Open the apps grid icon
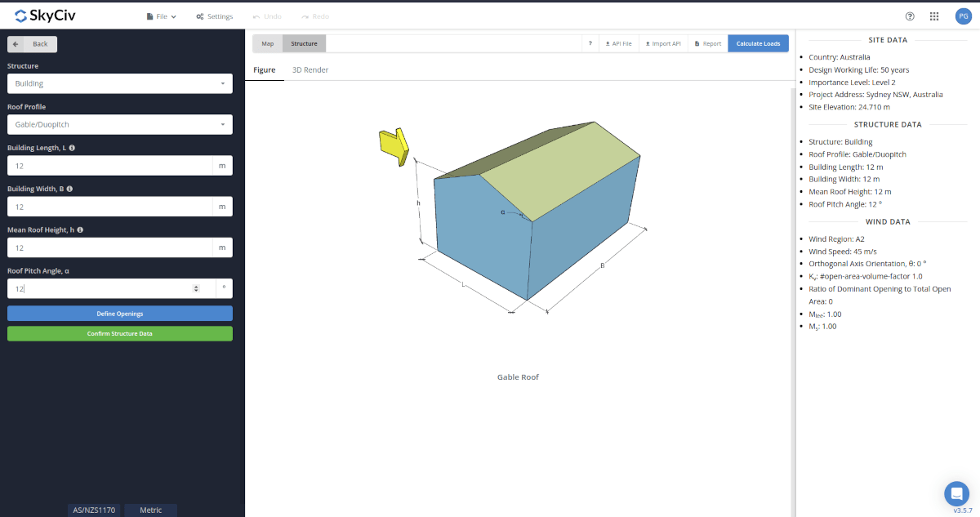 pyautogui.click(x=933, y=16)
